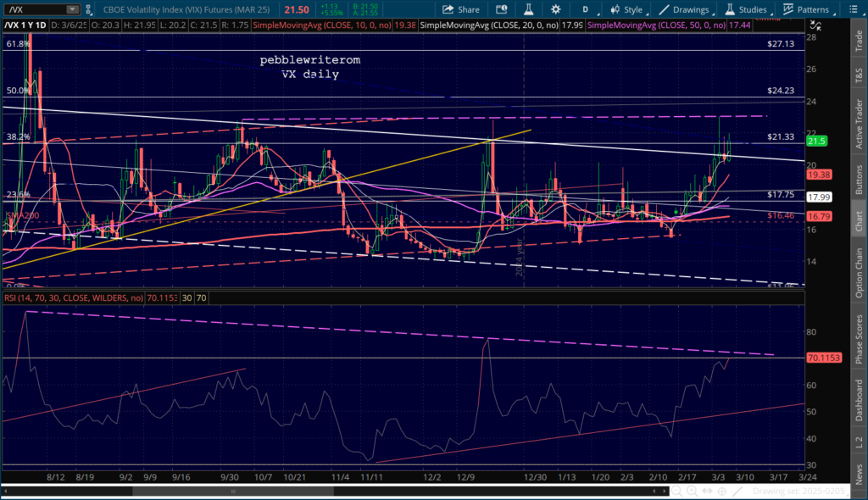Switch to the Option Chain side tab

(x=859, y=270)
